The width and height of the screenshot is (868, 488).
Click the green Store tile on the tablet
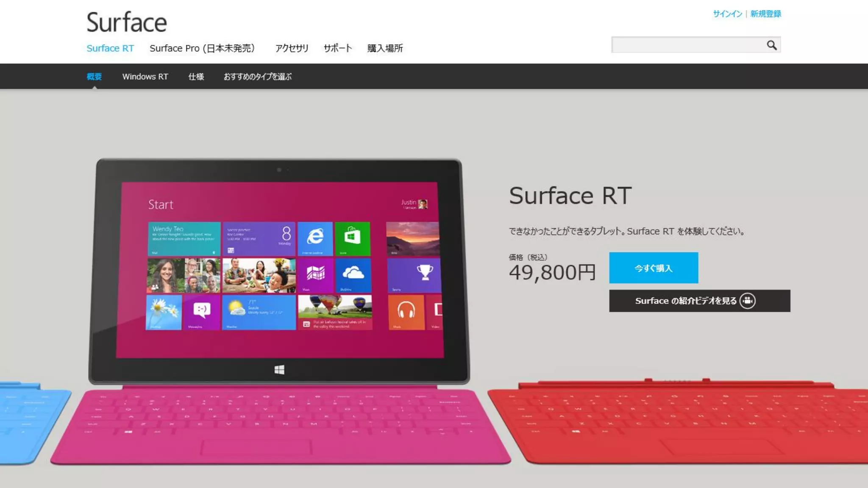[x=352, y=238]
